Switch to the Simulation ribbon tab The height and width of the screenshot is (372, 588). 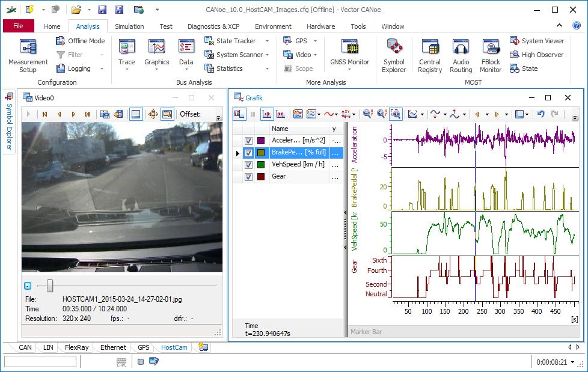coord(129,26)
